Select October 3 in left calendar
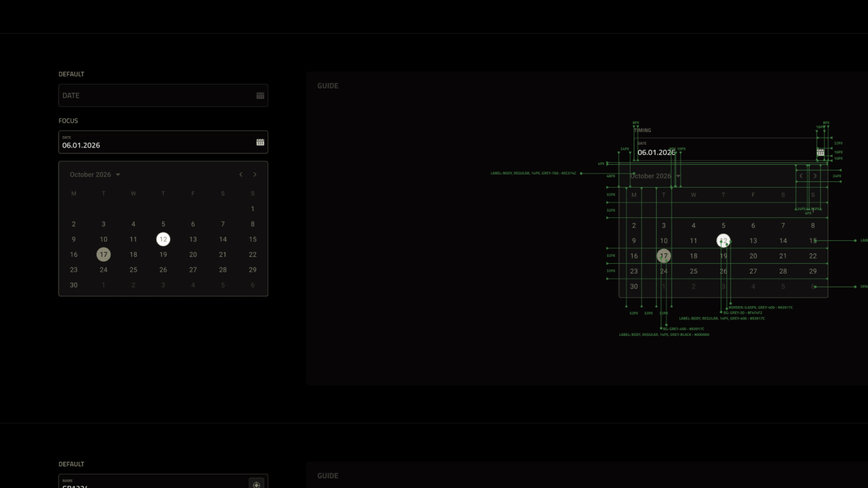Viewport: 868px width, 488px height. point(104,224)
